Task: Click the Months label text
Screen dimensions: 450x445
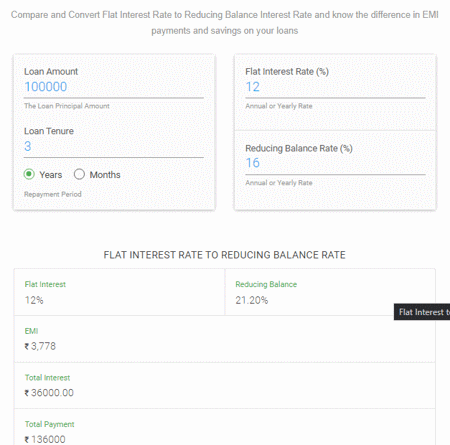Action: point(105,175)
